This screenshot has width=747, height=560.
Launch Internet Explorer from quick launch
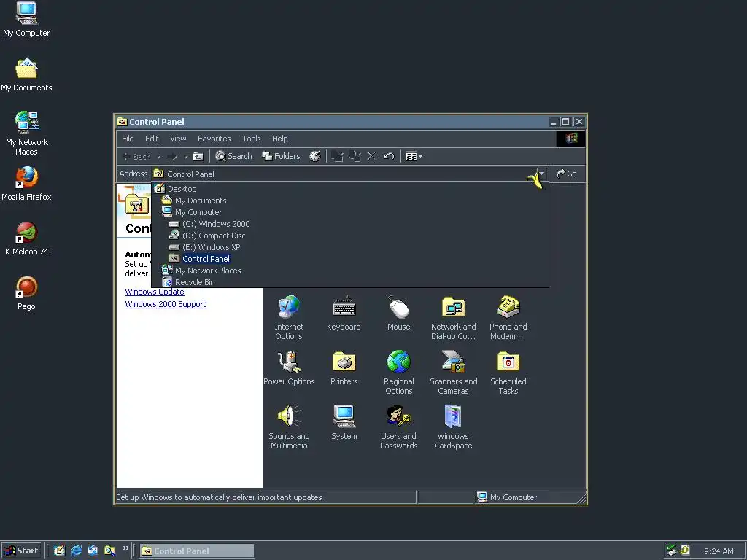[x=76, y=551]
